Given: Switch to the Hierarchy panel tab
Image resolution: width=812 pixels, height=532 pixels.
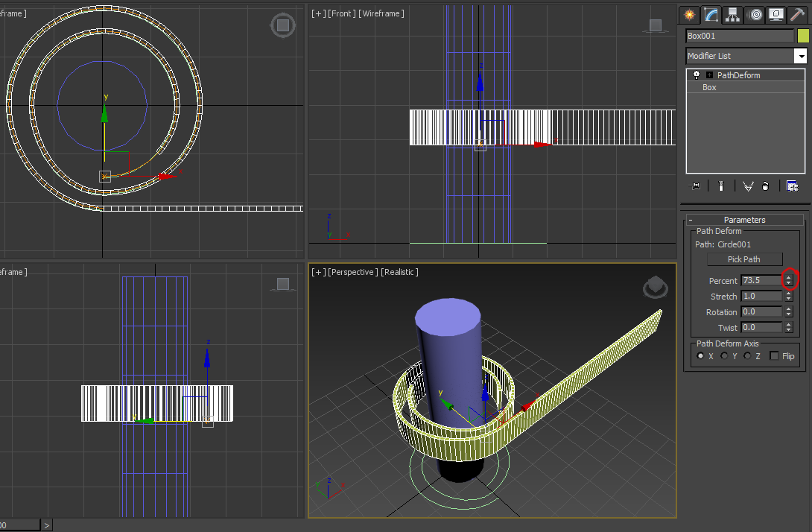Looking at the screenshot, I should coord(733,14).
